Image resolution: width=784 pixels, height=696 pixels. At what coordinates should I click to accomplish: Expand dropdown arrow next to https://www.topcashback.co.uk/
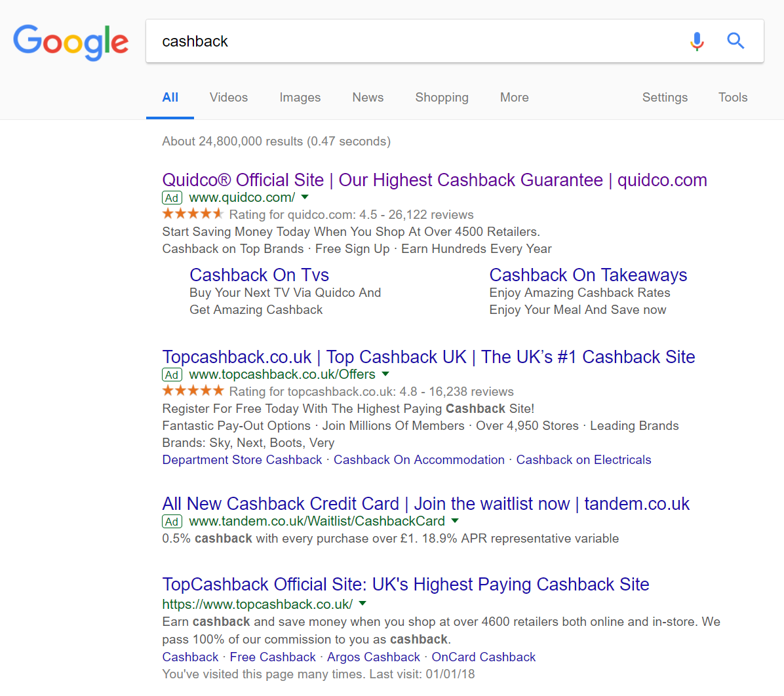[363, 604]
